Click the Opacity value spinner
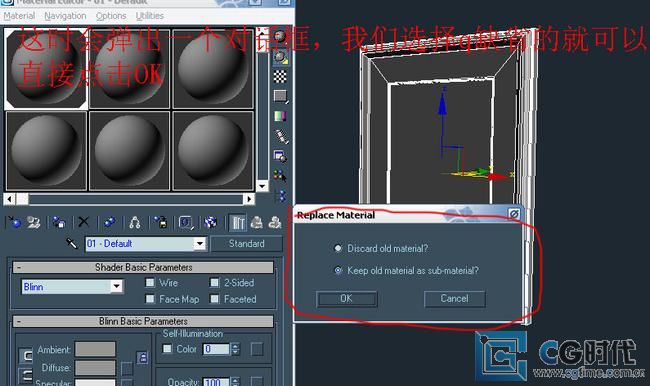 [x=235, y=381]
